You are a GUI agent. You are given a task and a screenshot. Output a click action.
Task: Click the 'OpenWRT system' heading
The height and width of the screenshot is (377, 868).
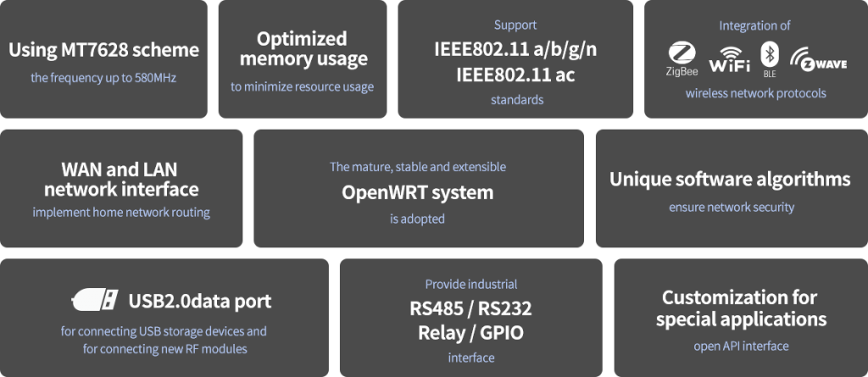pos(417,192)
